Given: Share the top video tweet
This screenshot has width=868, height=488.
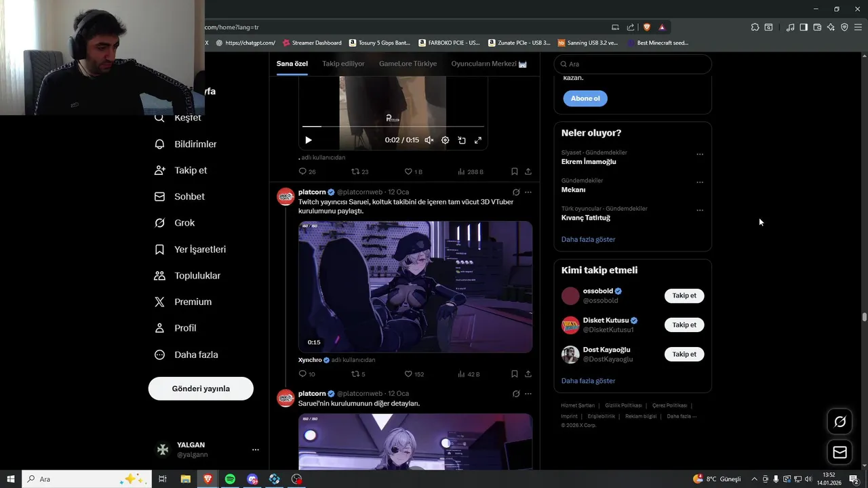Looking at the screenshot, I should point(528,172).
